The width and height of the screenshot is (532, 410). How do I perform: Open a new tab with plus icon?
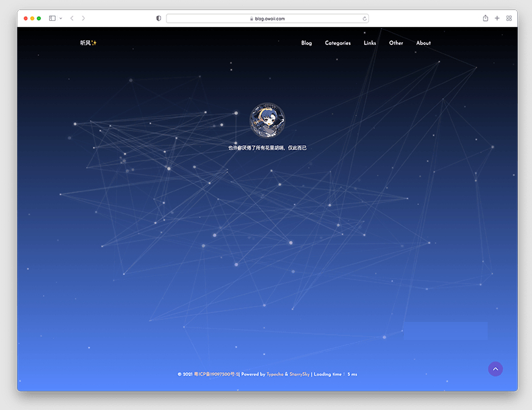tap(497, 18)
